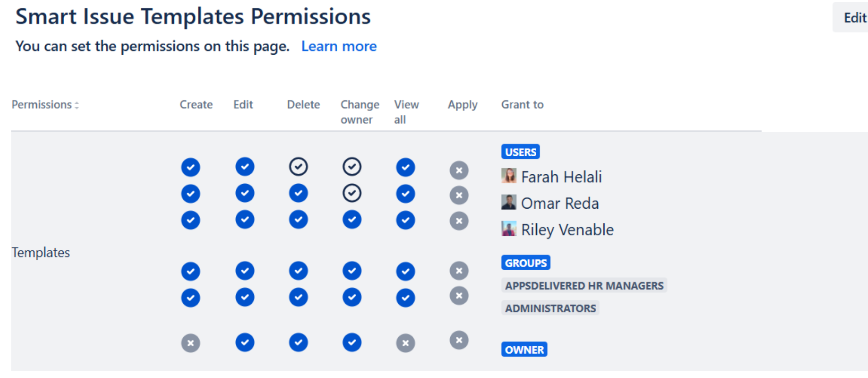
Task: Select the Appsdelivered HR Managers group tag
Action: (584, 286)
